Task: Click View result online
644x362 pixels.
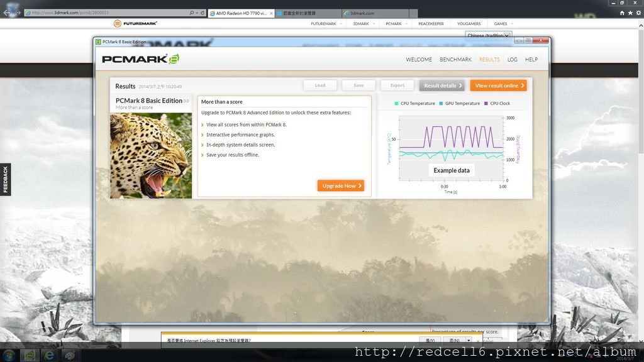Action: (x=499, y=85)
